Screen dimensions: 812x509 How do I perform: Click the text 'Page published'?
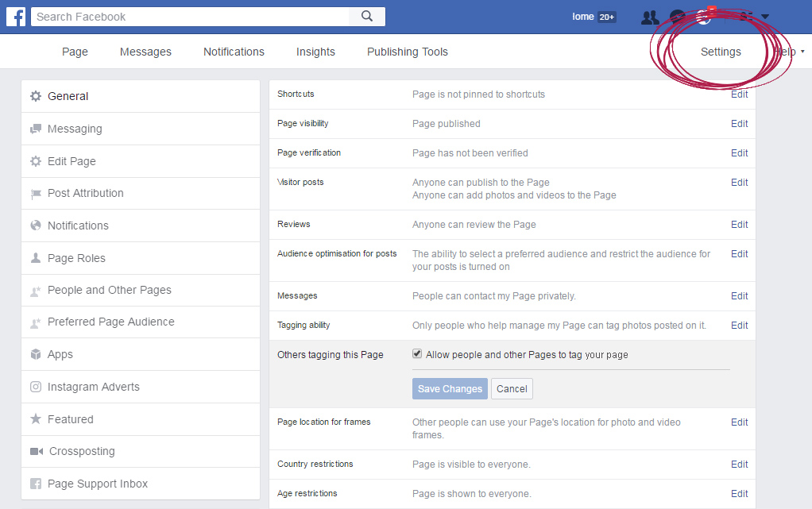(447, 124)
